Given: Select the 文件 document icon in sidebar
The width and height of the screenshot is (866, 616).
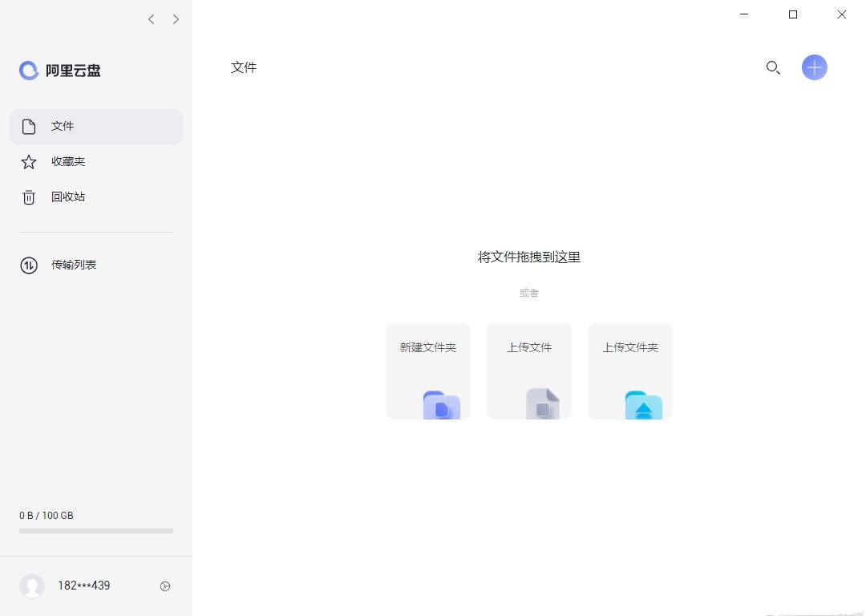Looking at the screenshot, I should click(29, 126).
